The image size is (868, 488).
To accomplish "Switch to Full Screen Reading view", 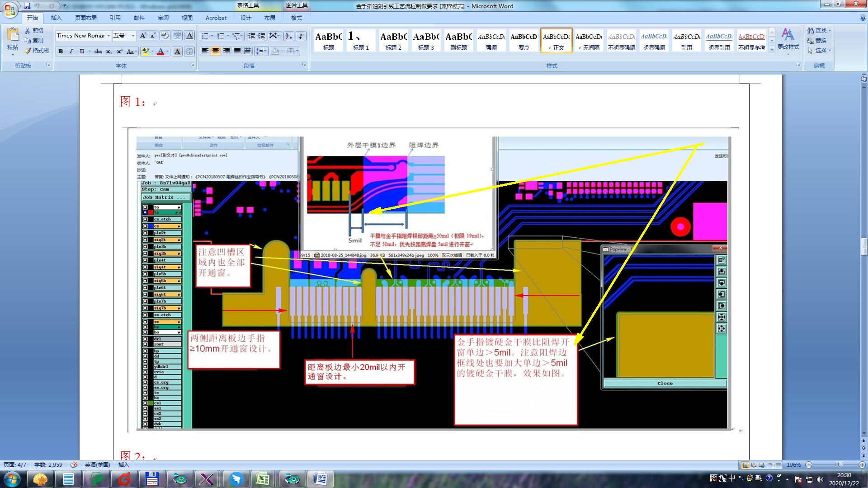I will 754,465.
